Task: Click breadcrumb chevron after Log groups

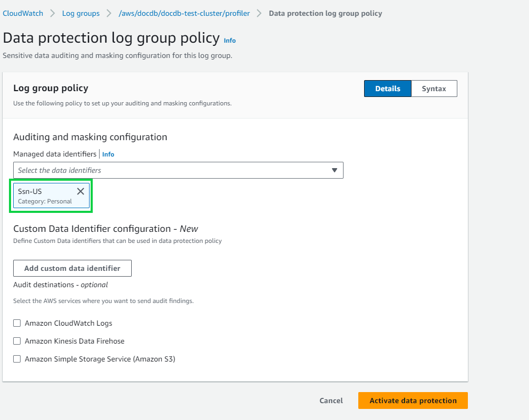Action: (110, 13)
